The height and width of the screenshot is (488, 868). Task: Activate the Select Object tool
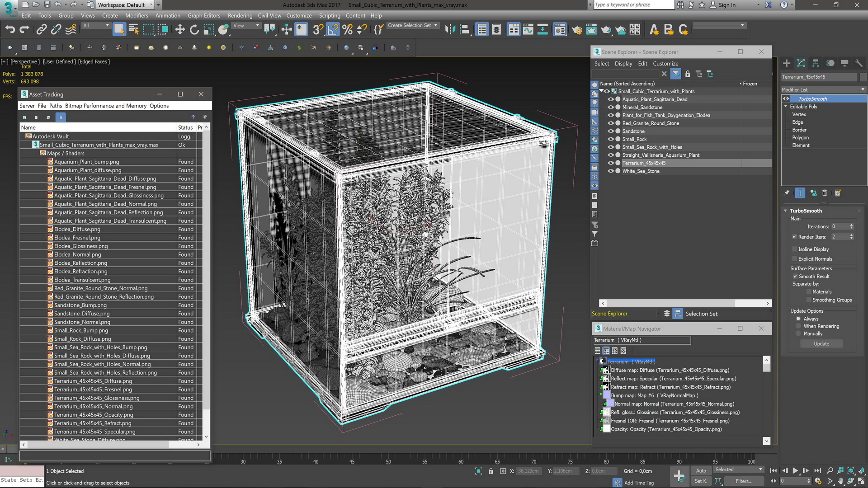click(x=119, y=30)
